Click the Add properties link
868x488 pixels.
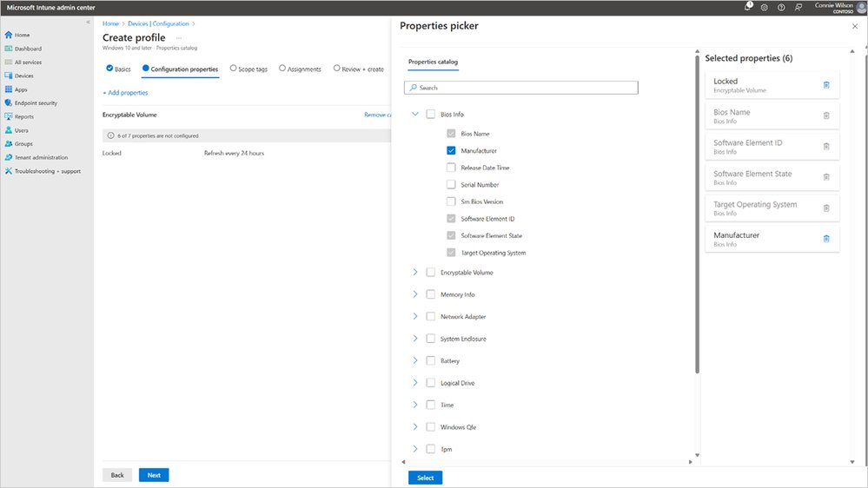click(125, 93)
